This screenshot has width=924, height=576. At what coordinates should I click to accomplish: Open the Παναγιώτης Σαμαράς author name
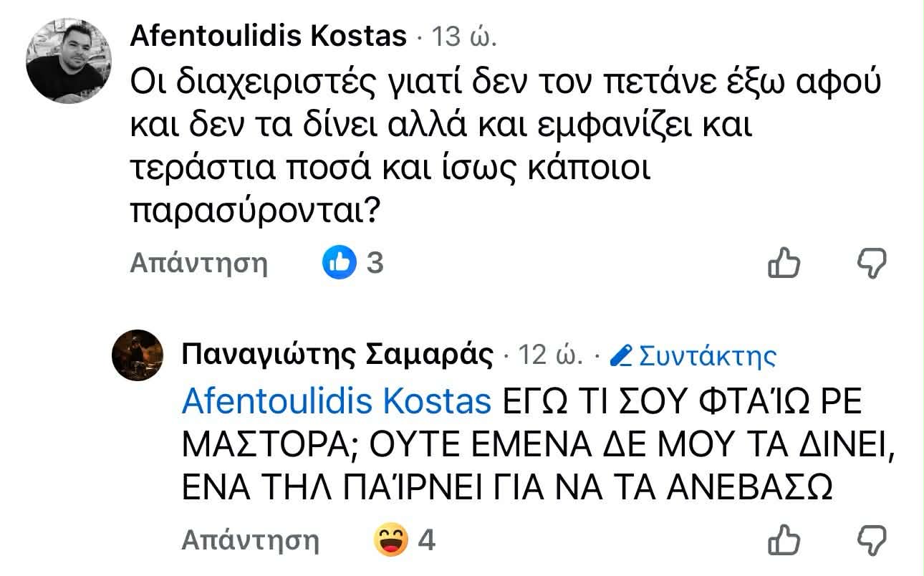click(338, 355)
